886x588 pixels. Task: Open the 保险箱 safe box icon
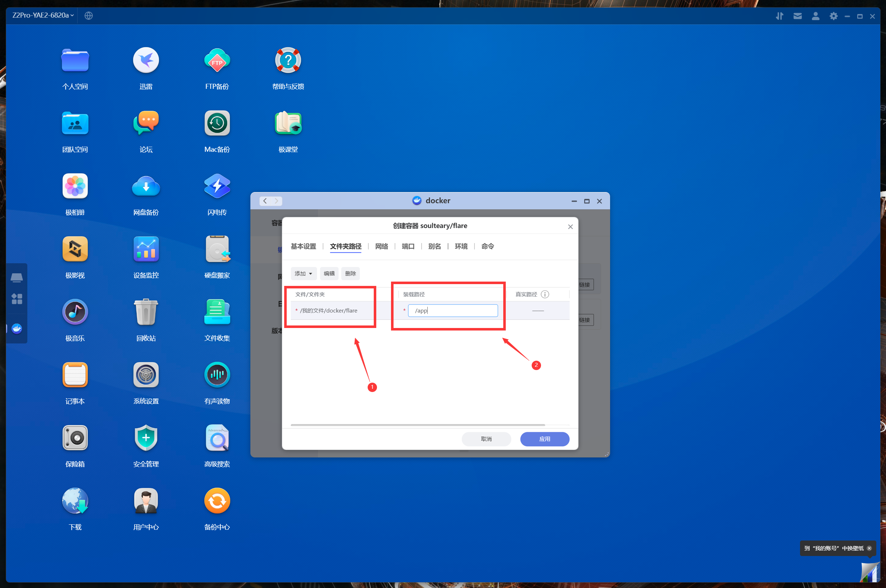coord(75,438)
